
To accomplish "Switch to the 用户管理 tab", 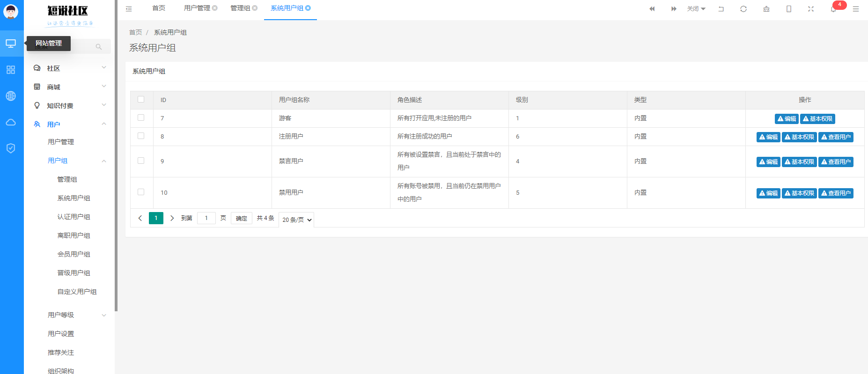I will (197, 8).
